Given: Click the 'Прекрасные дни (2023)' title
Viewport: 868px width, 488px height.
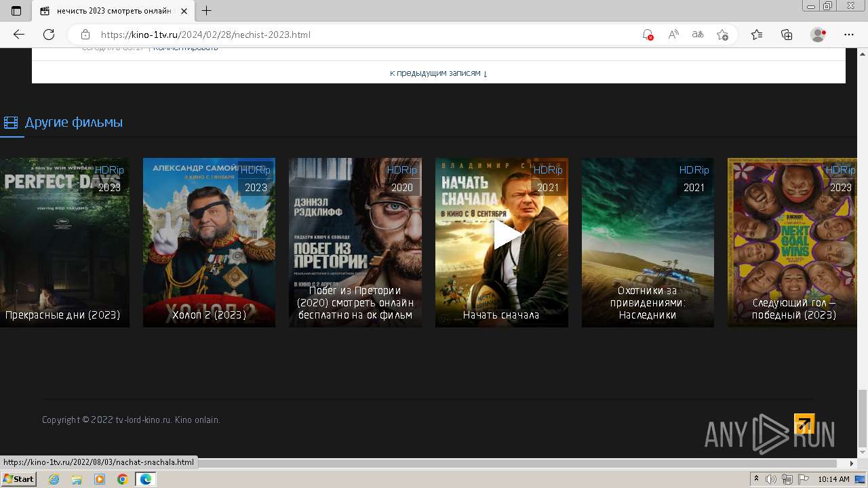Looking at the screenshot, I should point(62,315).
